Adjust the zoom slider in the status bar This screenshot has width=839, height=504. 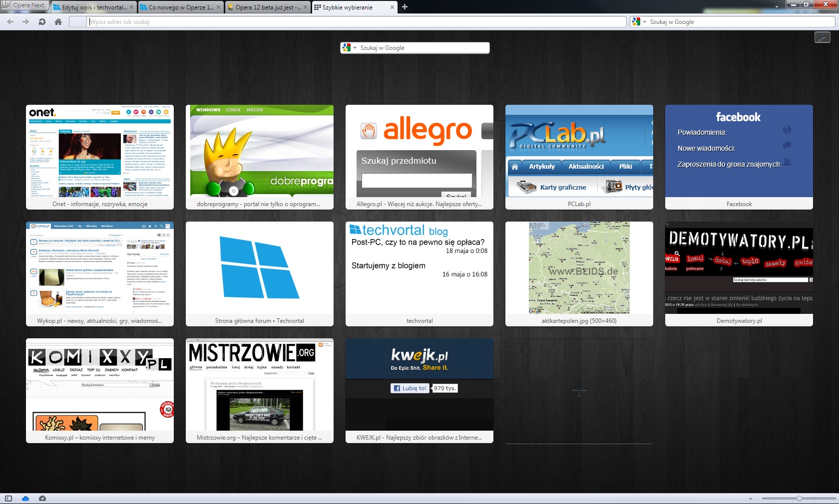coord(799,499)
